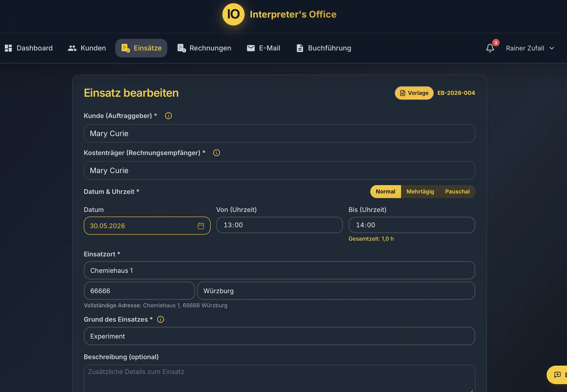
Task: Click the Einsätze tab icon
Action: click(126, 48)
